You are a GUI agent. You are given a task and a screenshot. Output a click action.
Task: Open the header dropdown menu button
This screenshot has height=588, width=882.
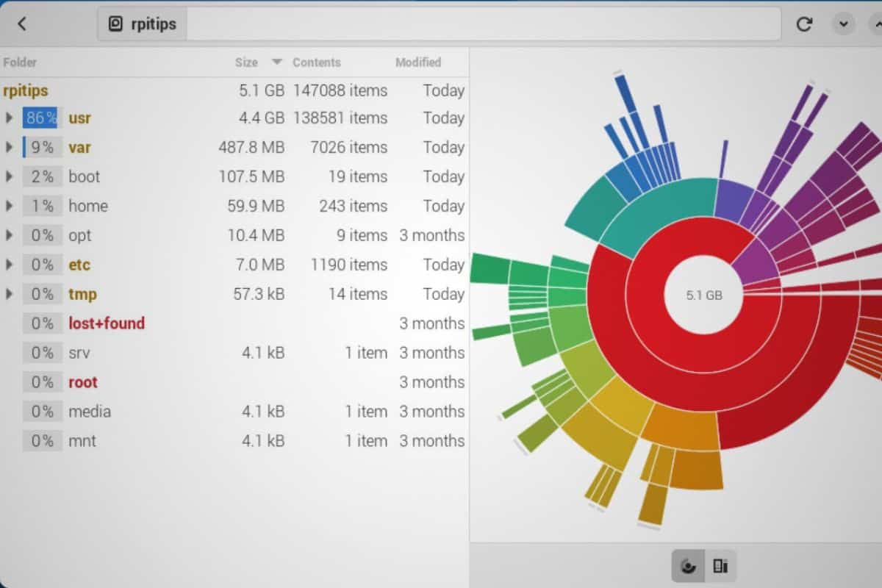844,24
